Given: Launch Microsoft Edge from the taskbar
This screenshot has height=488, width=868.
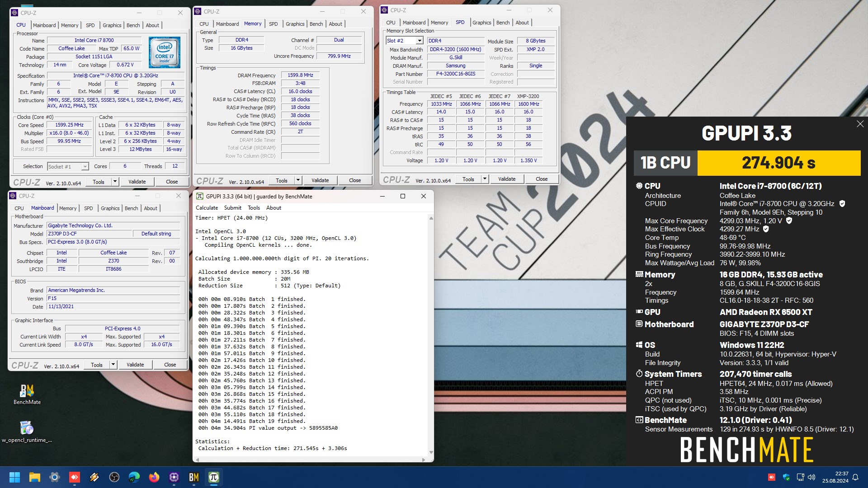Looking at the screenshot, I should pyautogui.click(x=134, y=477).
